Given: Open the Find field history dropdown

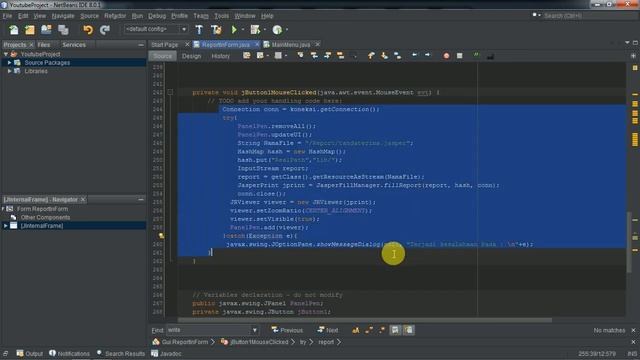Looking at the screenshot, I should coord(254,330).
